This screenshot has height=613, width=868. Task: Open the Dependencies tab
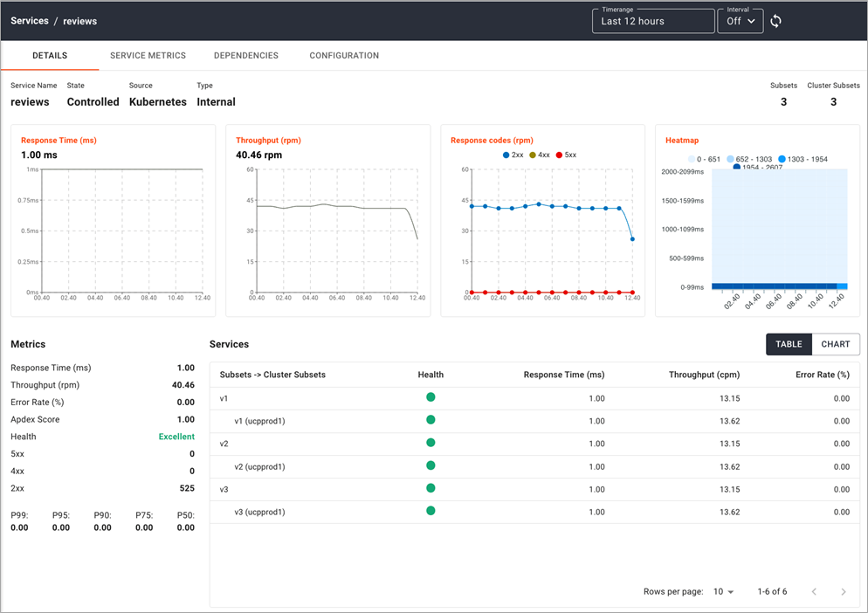[x=245, y=56]
